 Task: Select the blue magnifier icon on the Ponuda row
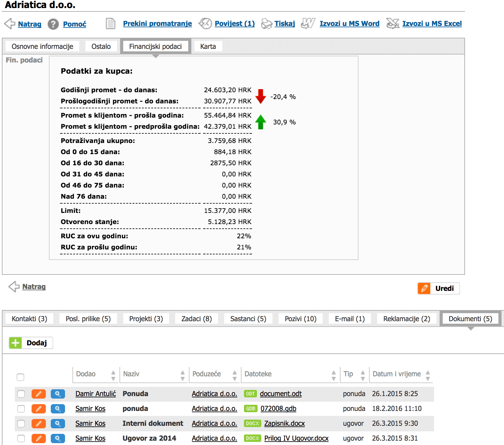[x=58, y=394]
